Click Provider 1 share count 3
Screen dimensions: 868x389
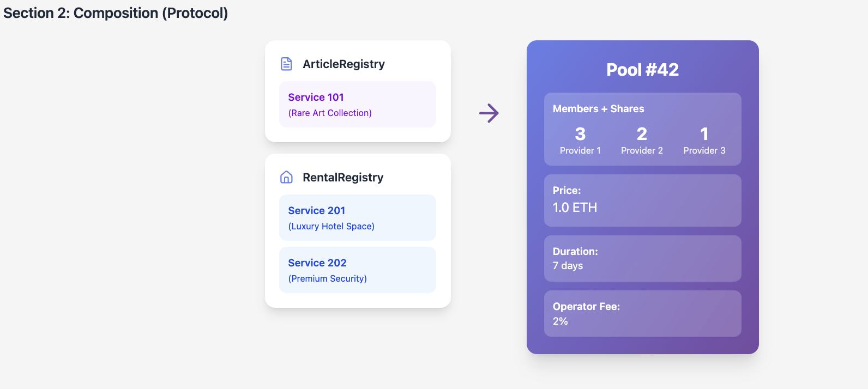click(x=580, y=134)
